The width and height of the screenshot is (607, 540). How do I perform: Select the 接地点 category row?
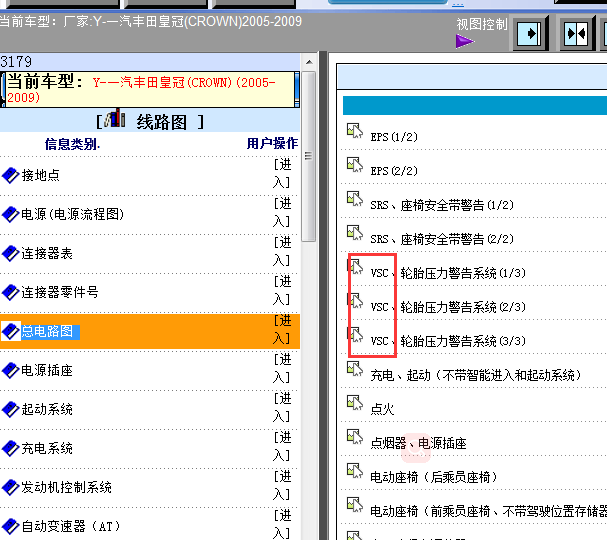150,176
